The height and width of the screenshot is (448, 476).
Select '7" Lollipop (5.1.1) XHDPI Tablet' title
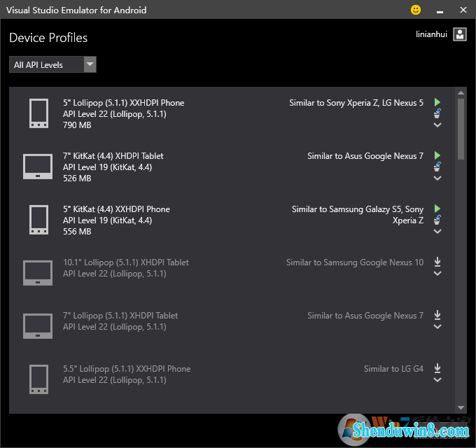coord(120,316)
